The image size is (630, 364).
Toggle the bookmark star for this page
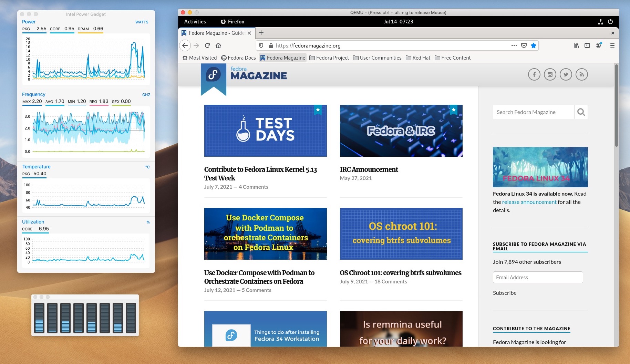(534, 45)
